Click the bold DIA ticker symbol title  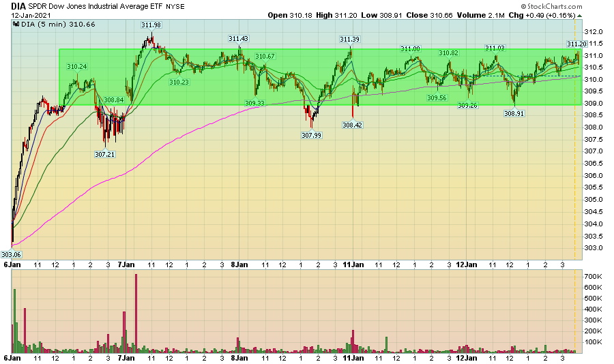click(18, 6)
